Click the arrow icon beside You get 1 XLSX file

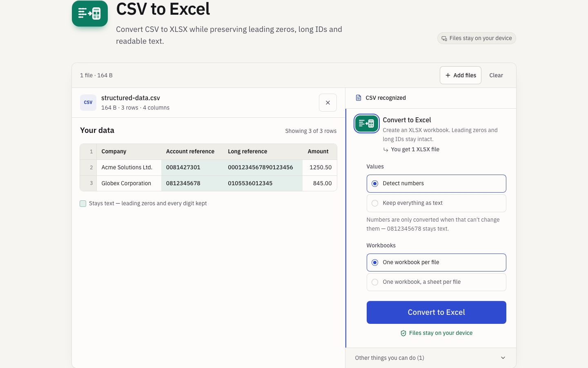click(x=386, y=150)
